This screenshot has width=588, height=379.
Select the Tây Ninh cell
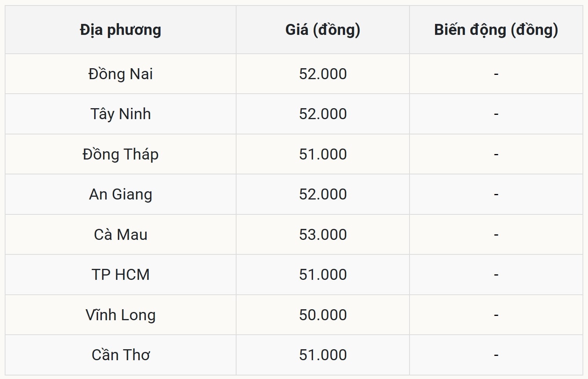[120, 114]
